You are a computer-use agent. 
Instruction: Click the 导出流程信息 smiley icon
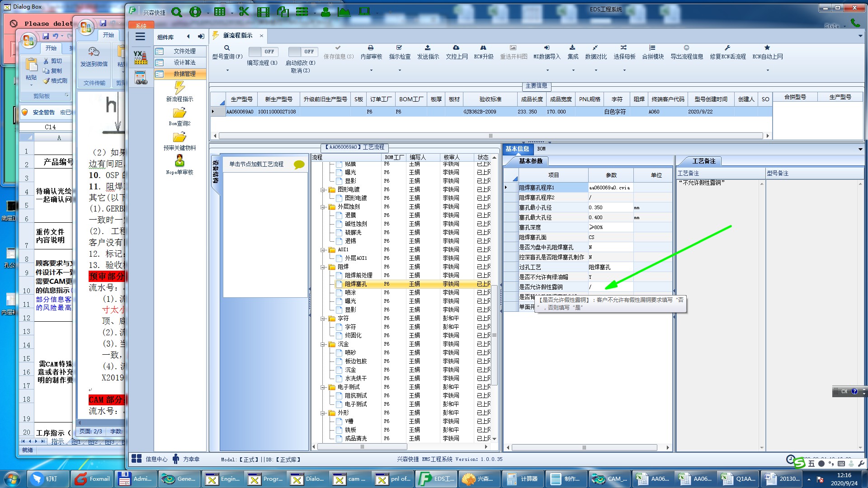click(686, 48)
